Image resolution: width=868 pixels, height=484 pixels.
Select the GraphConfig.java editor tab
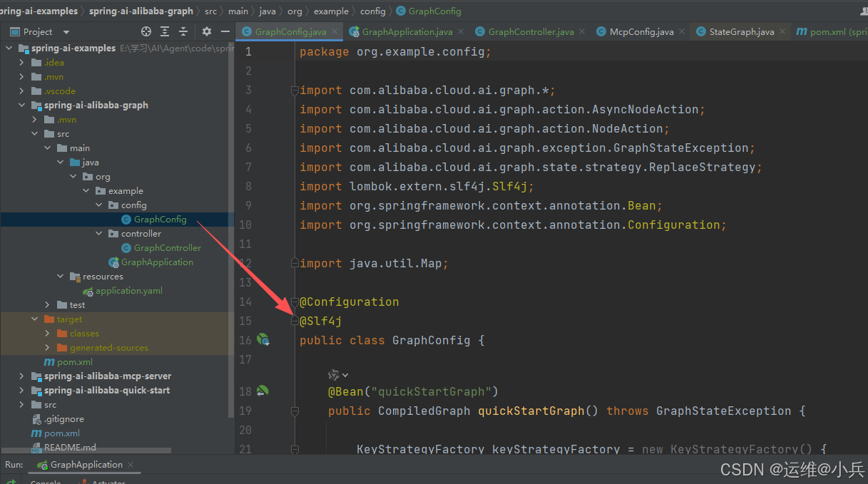290,31
